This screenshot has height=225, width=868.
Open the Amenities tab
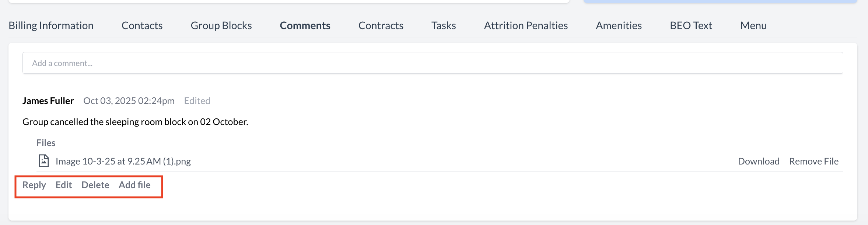coord(618,25)
